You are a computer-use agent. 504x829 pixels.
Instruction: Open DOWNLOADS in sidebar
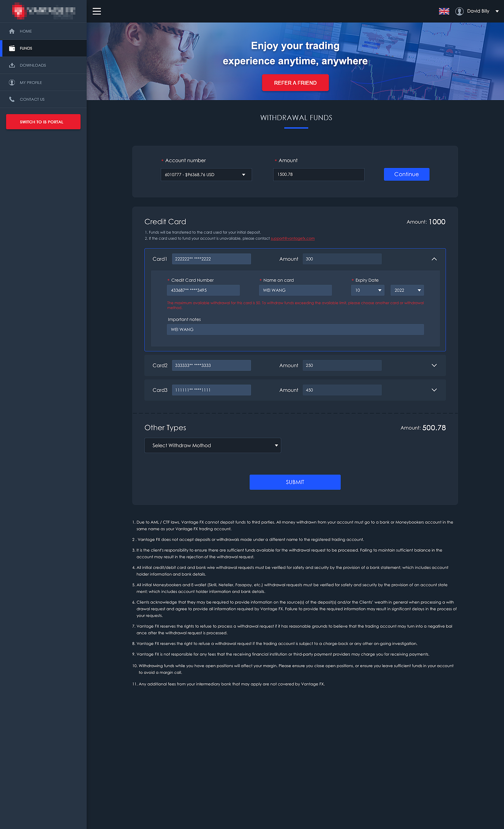pyautogui.click(x=43, y=65)
